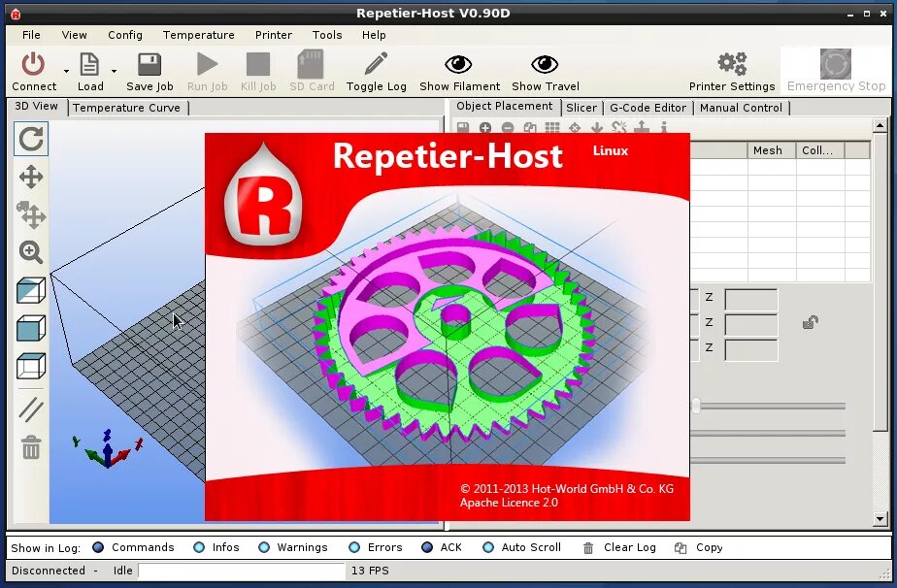
Task: Click the middle Z value field
Action: point(750,324)
